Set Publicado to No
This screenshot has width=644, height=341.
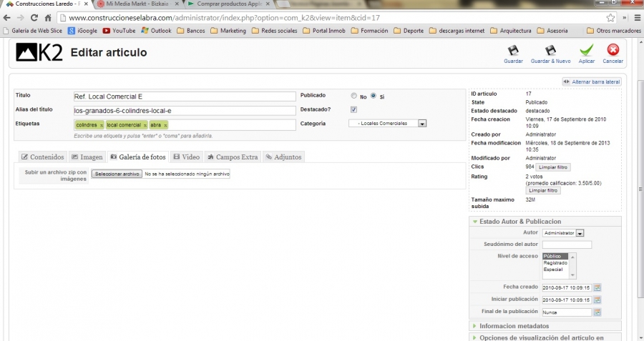(x=353, y=96)
